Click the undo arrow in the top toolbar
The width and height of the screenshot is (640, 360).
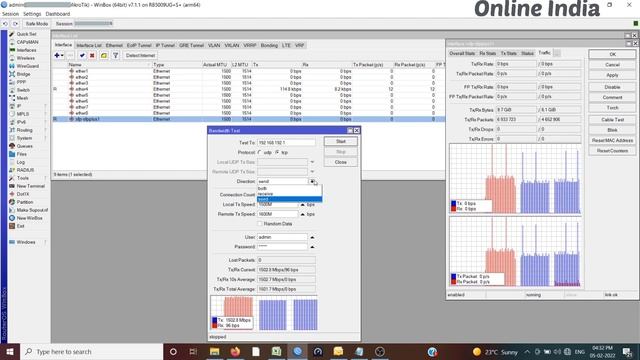pyautogui.click(x=5, y=24)
